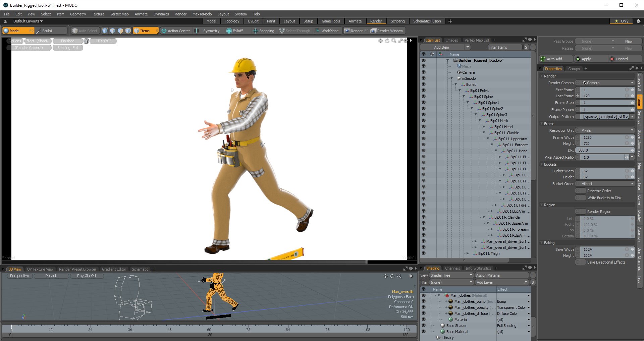
Task: Toggle visibility of Man_clothes material
Action: click(423, 295)
